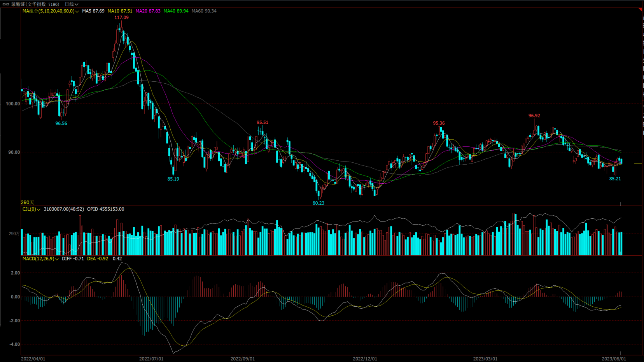The width and height of the screenshot is (644, 362).
Task: Click the 117.09 high price label
Action: (x=121, y=18)
